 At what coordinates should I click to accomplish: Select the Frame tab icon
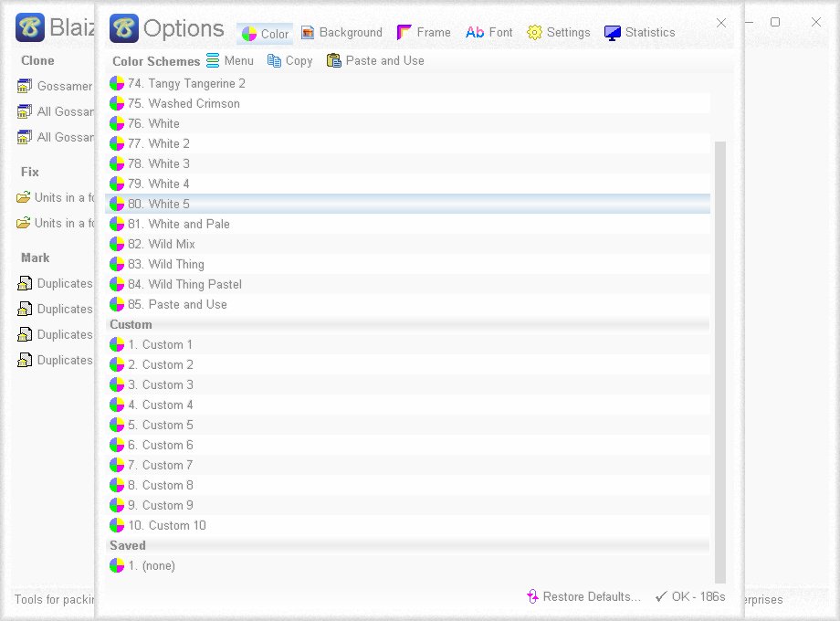(404, 33)
